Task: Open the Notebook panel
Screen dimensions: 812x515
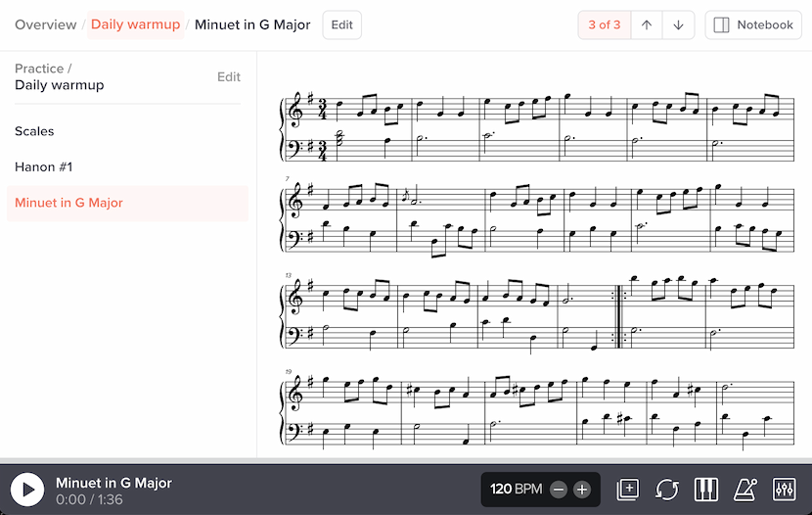Action: [753, 25]
